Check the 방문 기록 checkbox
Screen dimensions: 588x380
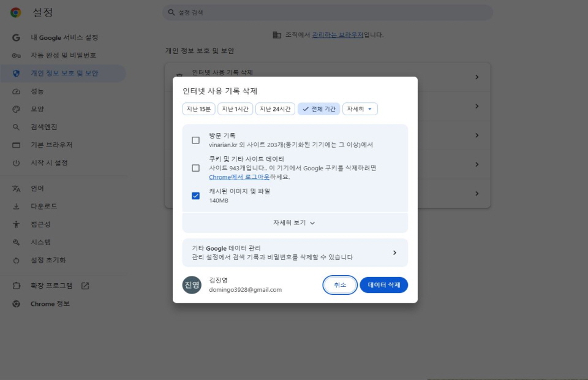pyautogui.click(x=195, y=140)
